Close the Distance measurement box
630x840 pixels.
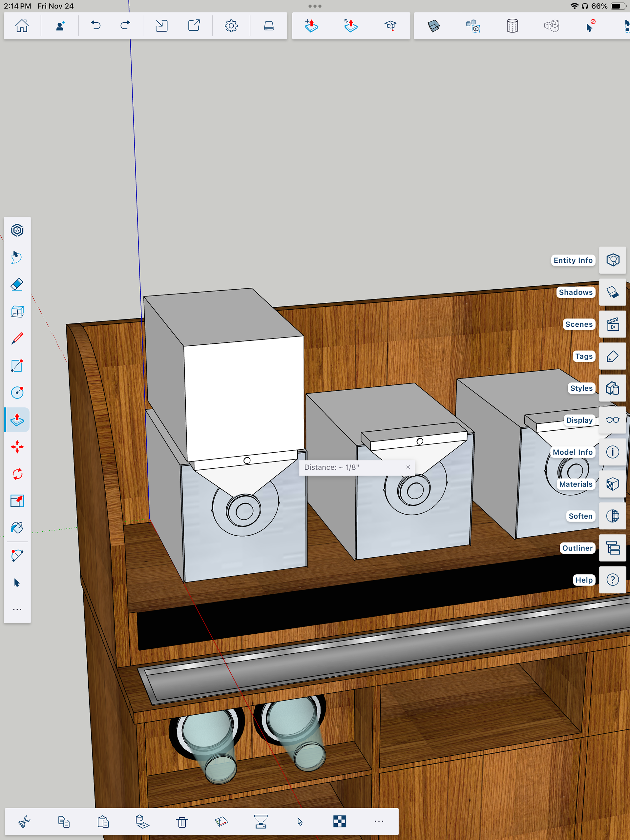pyautogui.click(x=408, y=467)
